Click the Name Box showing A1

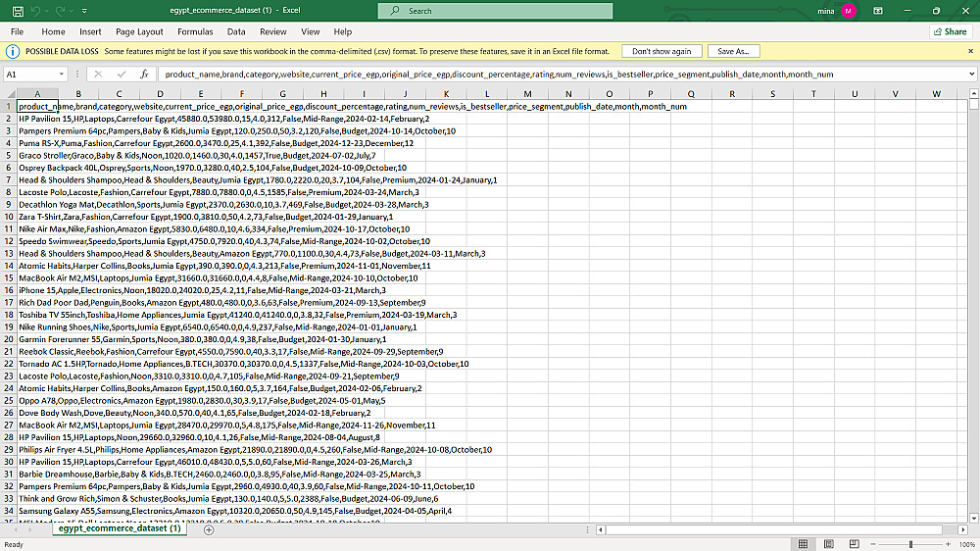click(30, 74)
